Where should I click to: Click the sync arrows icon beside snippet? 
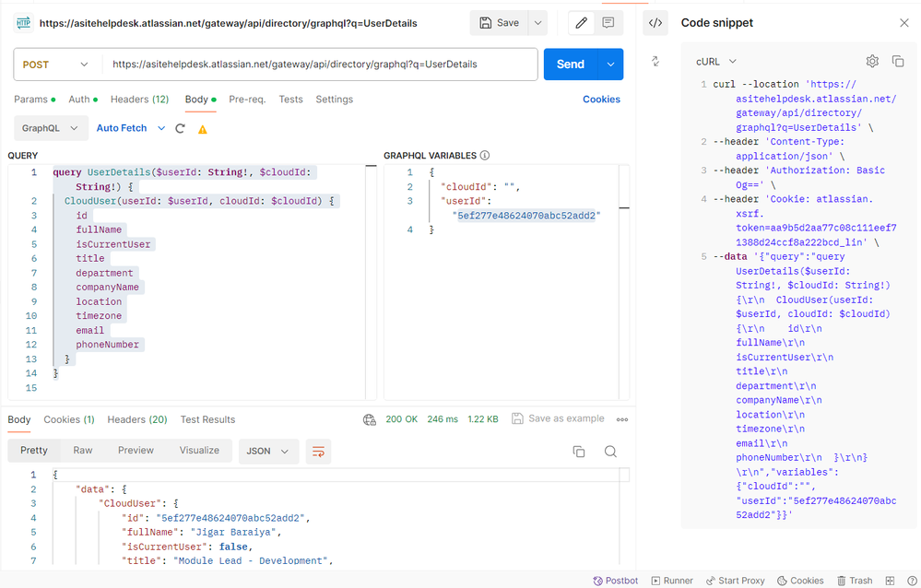655,61
